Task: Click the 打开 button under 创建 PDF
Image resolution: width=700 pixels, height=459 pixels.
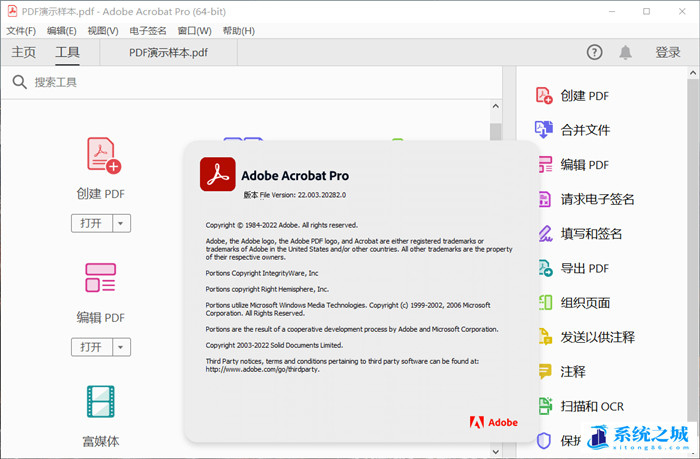Action: [x=91, y=223]
